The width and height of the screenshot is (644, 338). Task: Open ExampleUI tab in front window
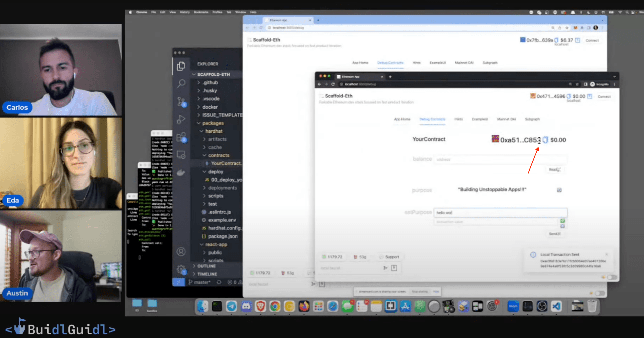(480, 119)
